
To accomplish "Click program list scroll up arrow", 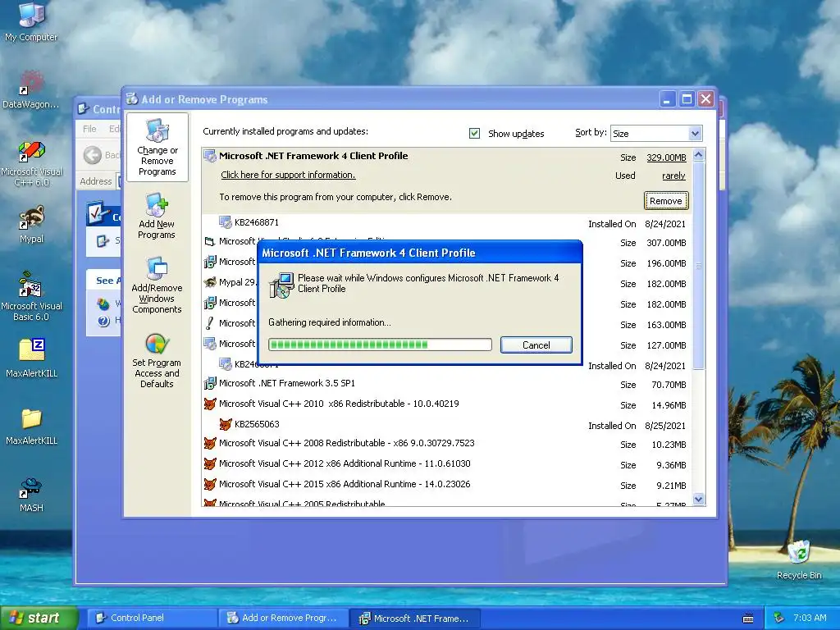I will point(698,155).
